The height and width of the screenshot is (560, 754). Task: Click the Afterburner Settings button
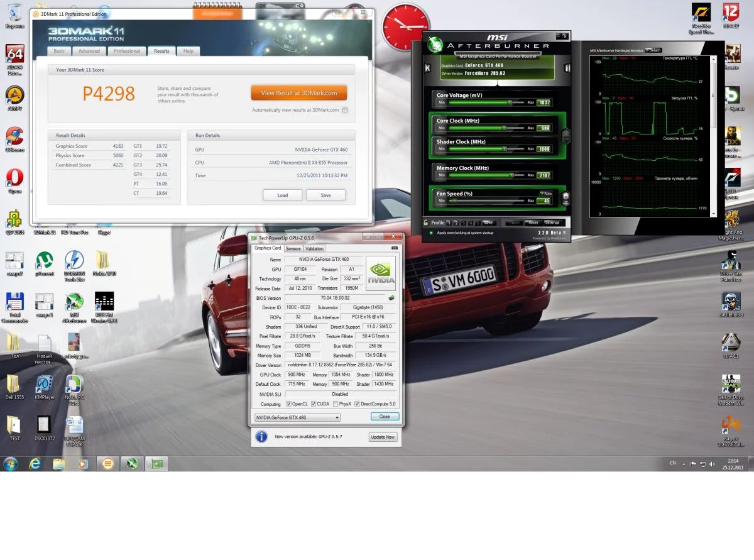click(552, 222)
